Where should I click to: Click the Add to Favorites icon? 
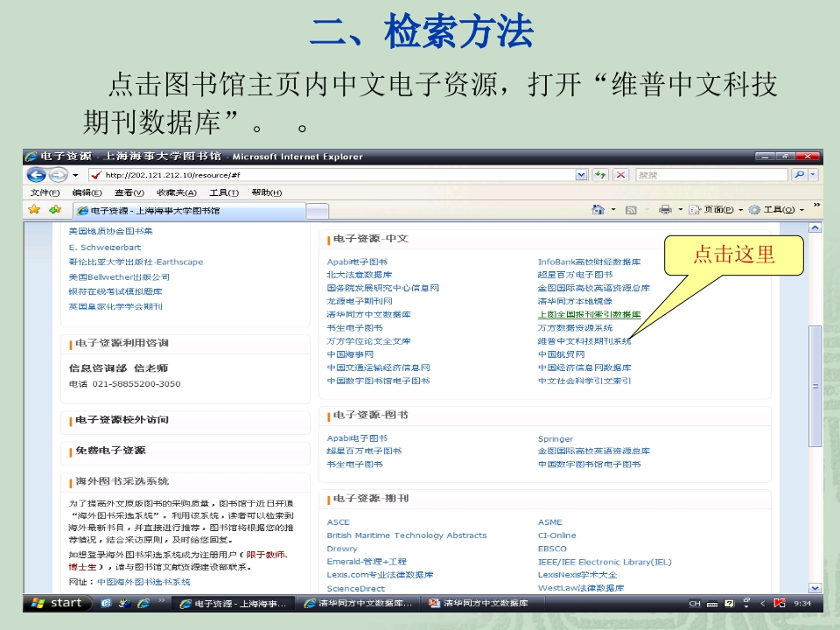(54, 209)
